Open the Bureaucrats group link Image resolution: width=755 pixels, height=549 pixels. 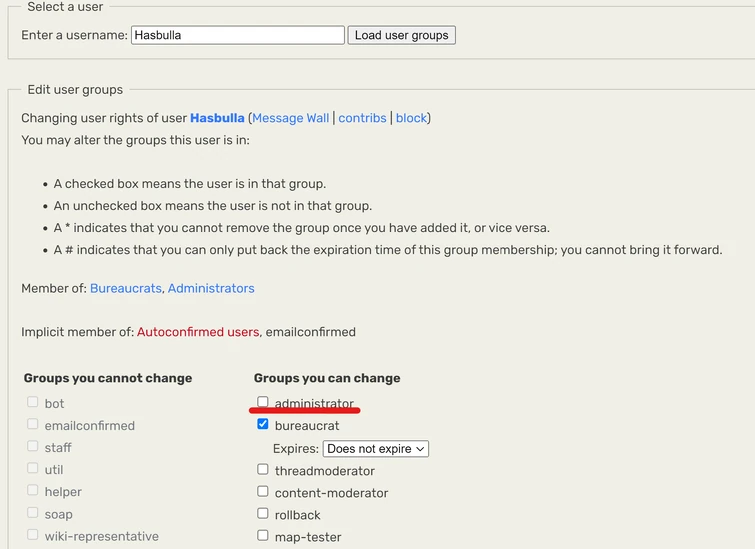tap(125, 288)
